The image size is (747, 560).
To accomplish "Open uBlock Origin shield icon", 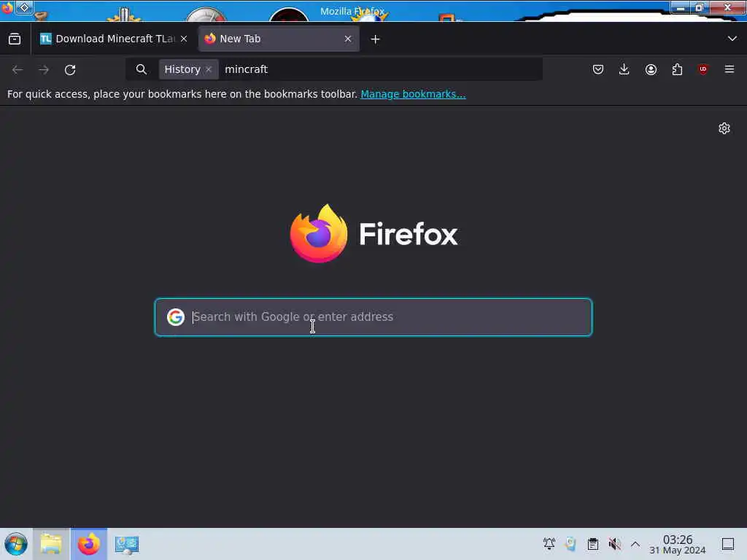I will pyautogui.click(x=703, y=69).
